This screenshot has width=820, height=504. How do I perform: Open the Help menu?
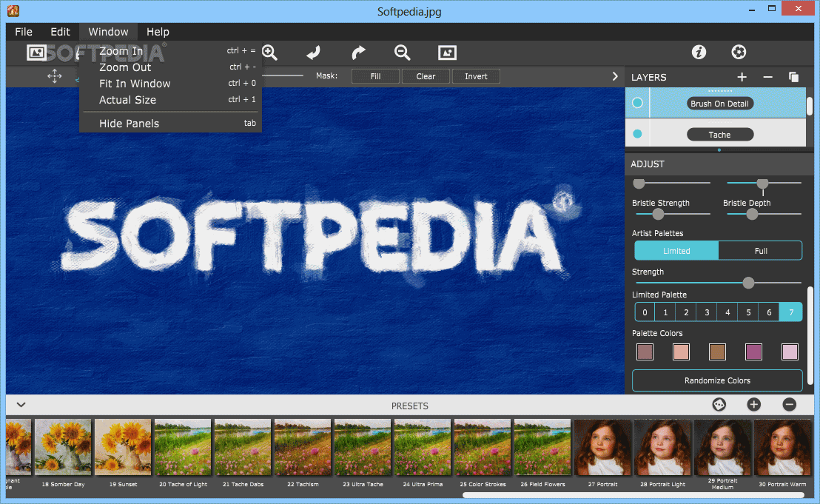pyautogui.click(x=158, y=32)
